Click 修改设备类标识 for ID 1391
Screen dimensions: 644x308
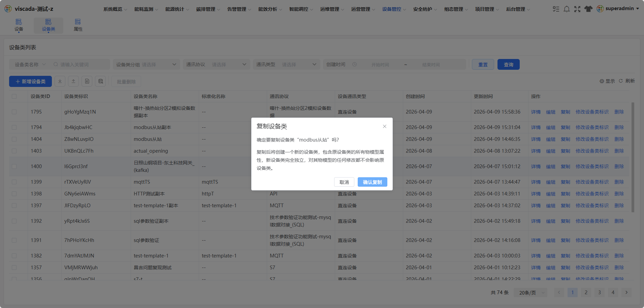(592, 240)
